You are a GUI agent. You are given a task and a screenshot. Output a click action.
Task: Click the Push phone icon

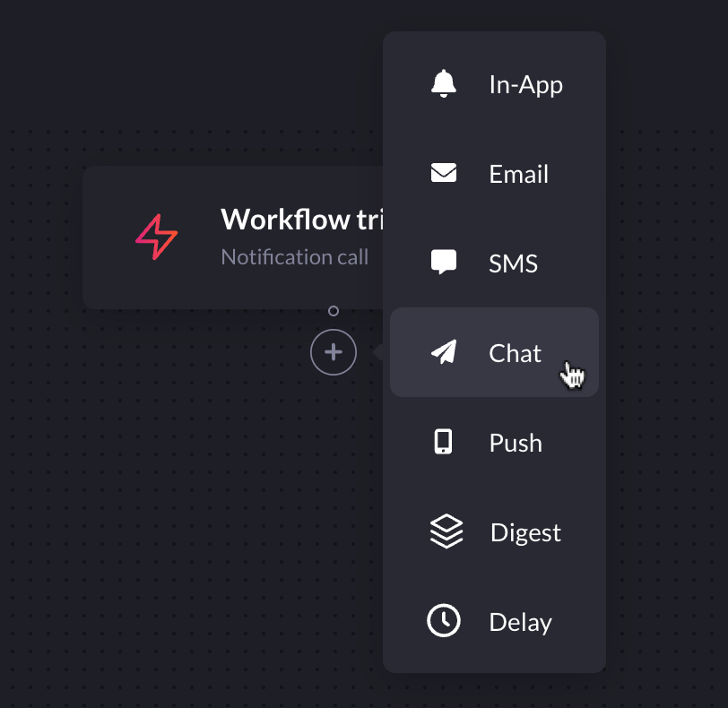443,441
